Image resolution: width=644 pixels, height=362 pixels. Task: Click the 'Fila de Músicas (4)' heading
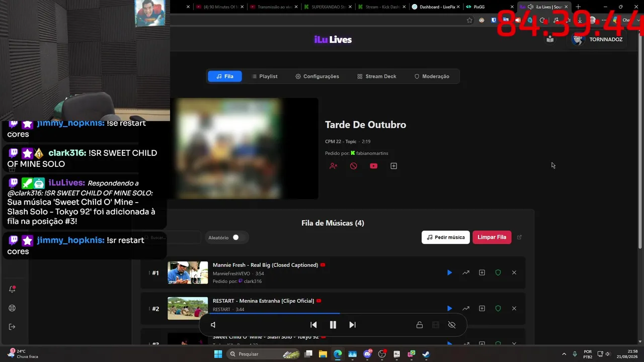click(333, 223)
